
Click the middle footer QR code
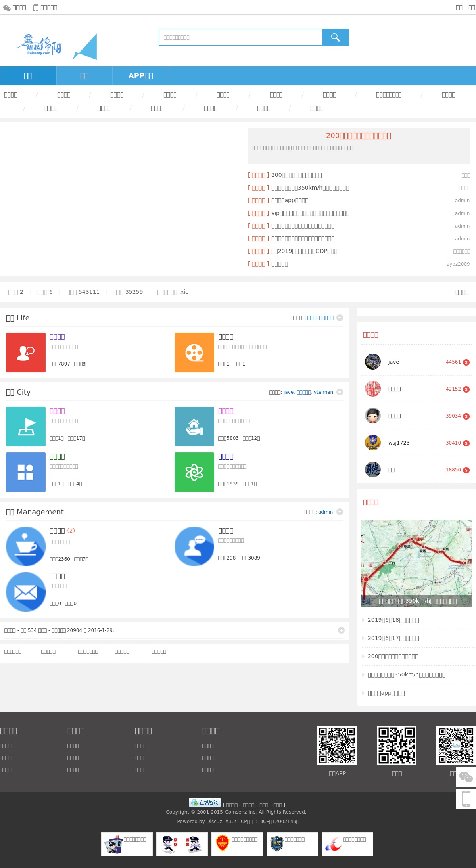pos(397,745)
